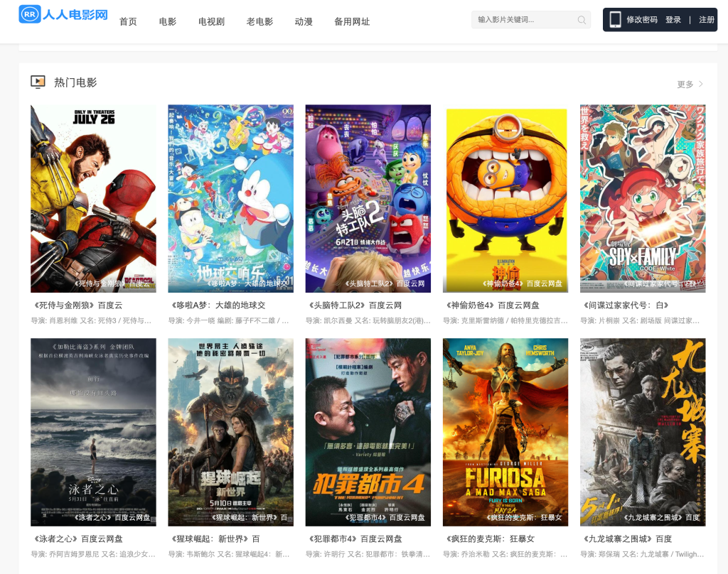Open 犯罪都市4 poster
This screenshot has height=574, width=728.
tap(368, 432)
